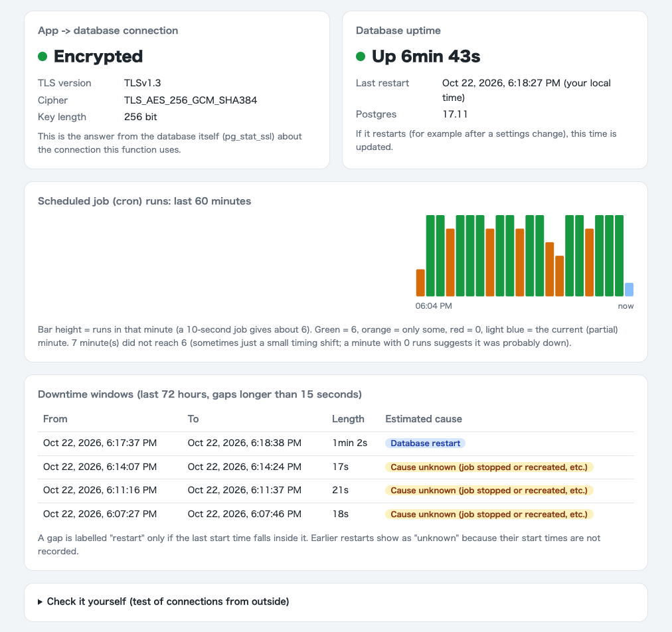Select the 256 bit key length value
This screenshot has width=672, height=632.
coord(141,117)
